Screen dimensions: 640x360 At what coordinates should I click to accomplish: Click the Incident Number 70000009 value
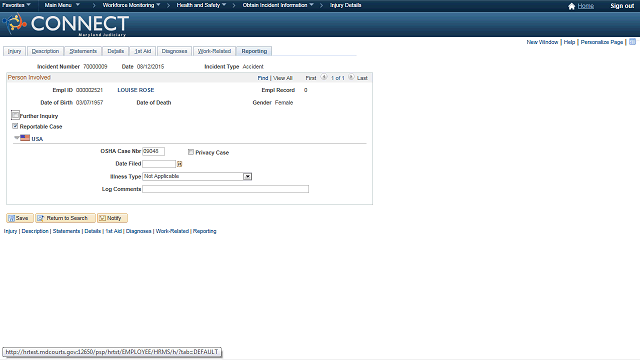coord(95,67)
